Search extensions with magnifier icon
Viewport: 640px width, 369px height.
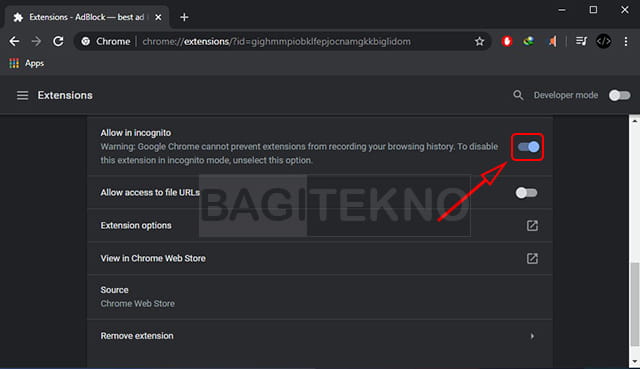(518, 95)
